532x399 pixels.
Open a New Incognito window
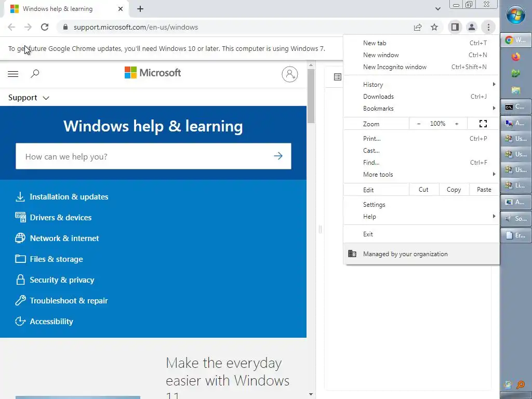coord(421,67)
